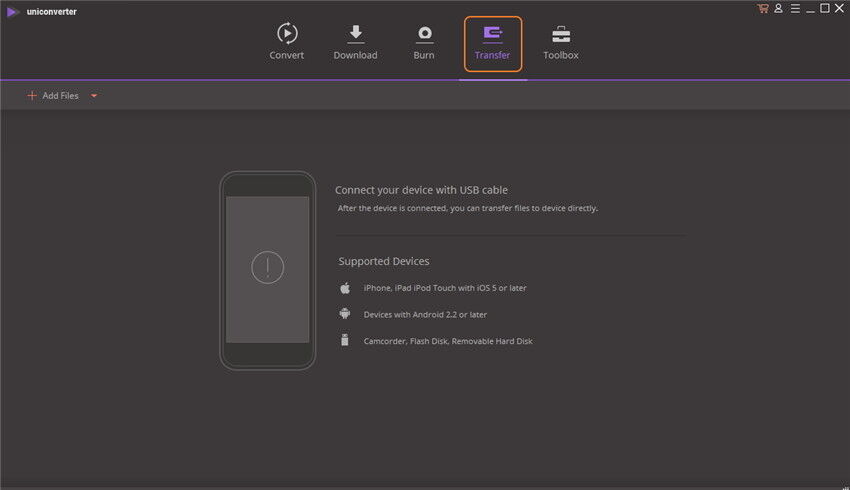This screenshot has width=850, height=490.
Task: Click the uniconverter logo icon
Action: (12, 11)
